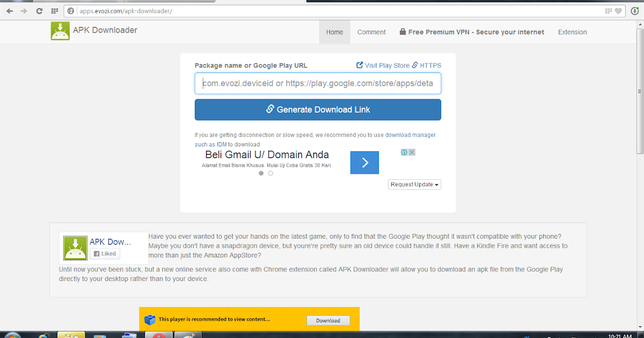Go to the Extension menu item

click(x=572, y=32)
